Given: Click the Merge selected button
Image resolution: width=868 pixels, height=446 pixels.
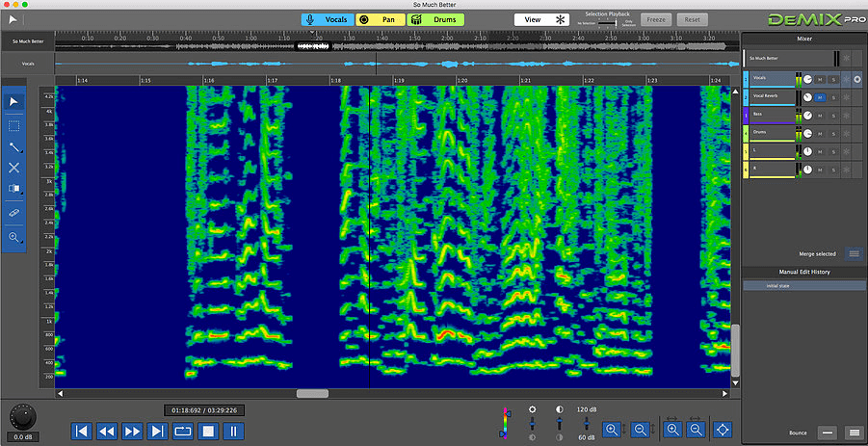Looking at the screenshot, I should (x=854, y=253).
